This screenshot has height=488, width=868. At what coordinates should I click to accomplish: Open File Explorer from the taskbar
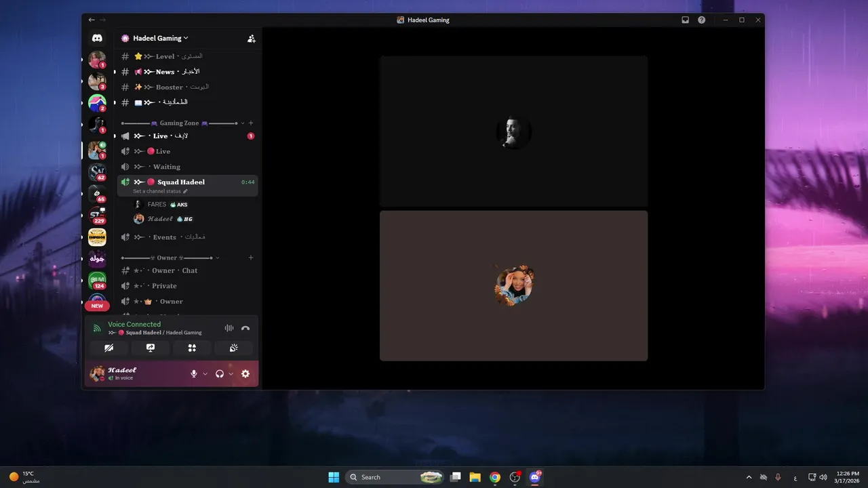click(x=475, y=477)
